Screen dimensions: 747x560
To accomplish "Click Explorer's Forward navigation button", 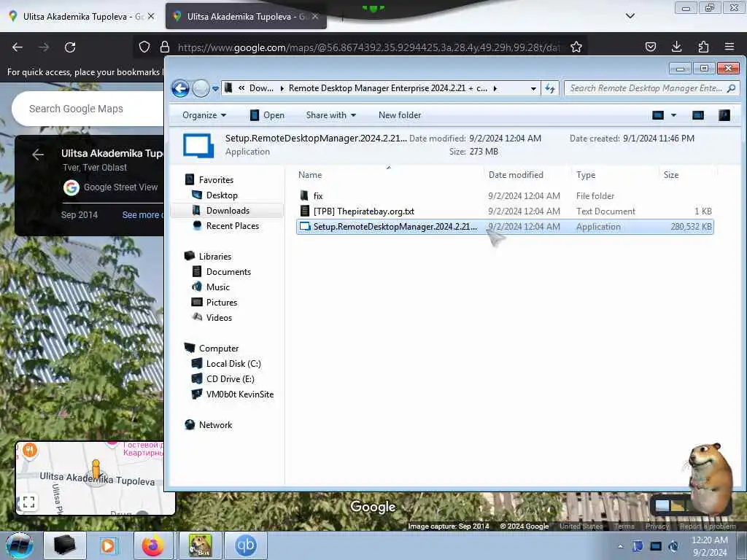I will (x=201, y=88).
